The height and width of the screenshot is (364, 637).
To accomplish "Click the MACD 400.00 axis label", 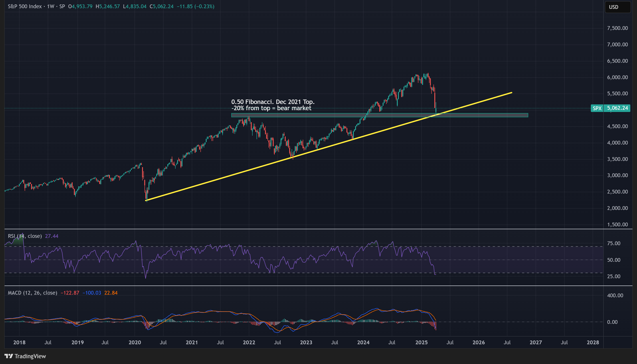I will coord(615,296).
